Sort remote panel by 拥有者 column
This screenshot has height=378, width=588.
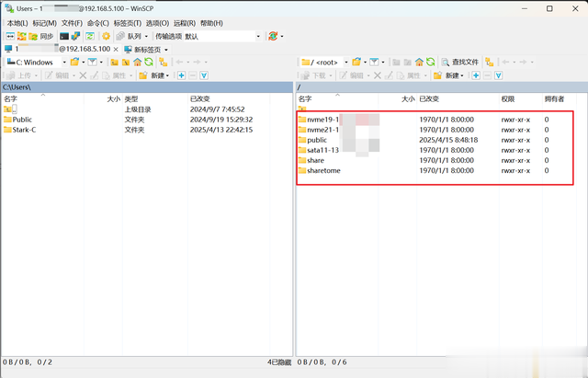coord(559,99)
